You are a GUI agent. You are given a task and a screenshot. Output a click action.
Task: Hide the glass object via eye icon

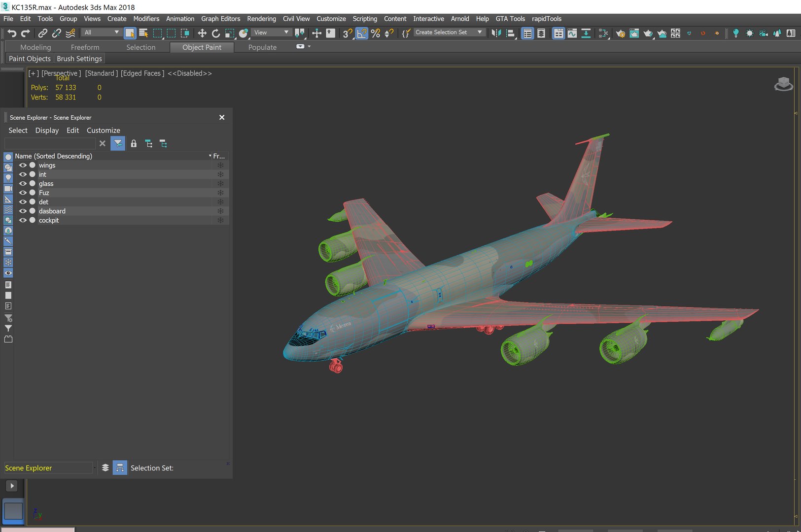[x=23, y=184]
